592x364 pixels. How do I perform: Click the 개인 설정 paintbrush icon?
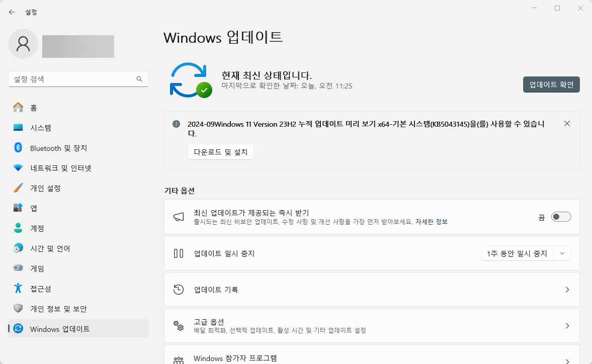tap(18, 188)
